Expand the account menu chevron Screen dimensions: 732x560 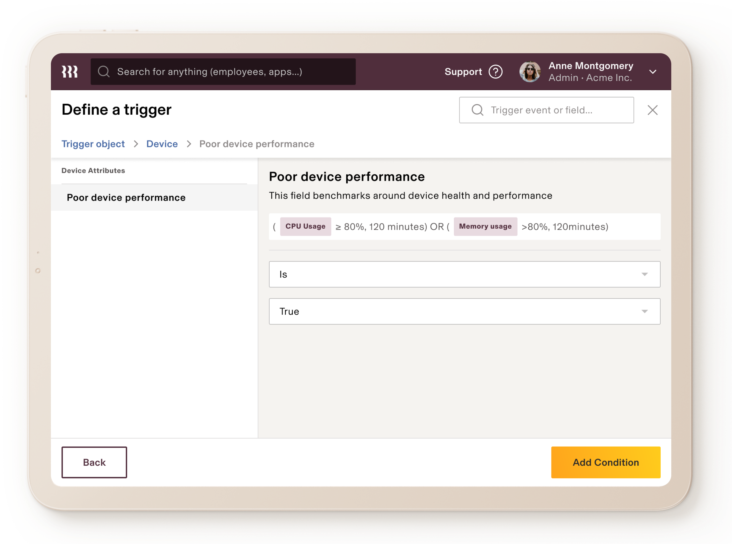coord(653,72)
